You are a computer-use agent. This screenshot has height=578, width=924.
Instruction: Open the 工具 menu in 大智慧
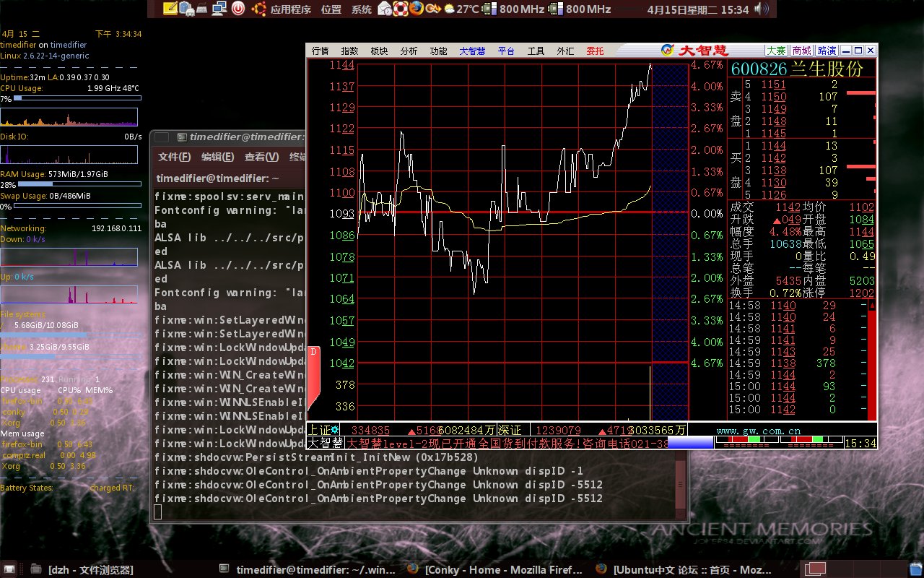coord(536,51)
